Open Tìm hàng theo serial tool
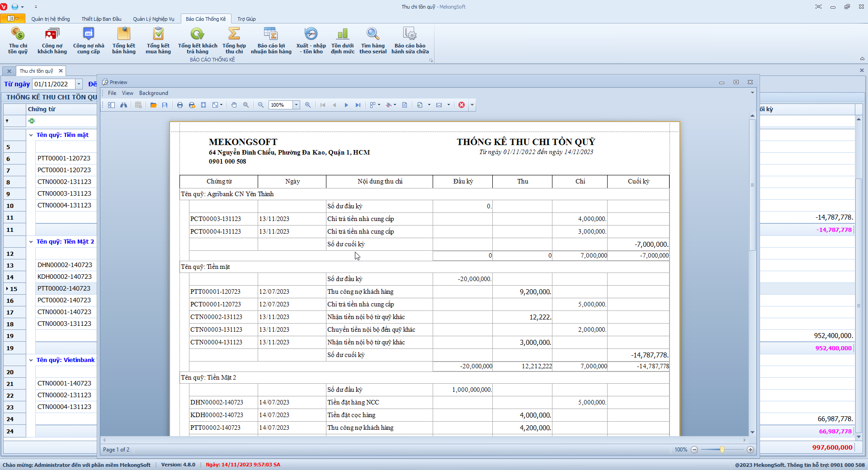This screenshot has width=868, height=470. click(373, 40)
